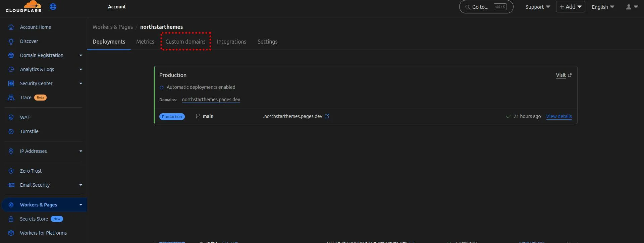Click the Account Home label
The width and height of the screenshot is (644, 243).
36,27
